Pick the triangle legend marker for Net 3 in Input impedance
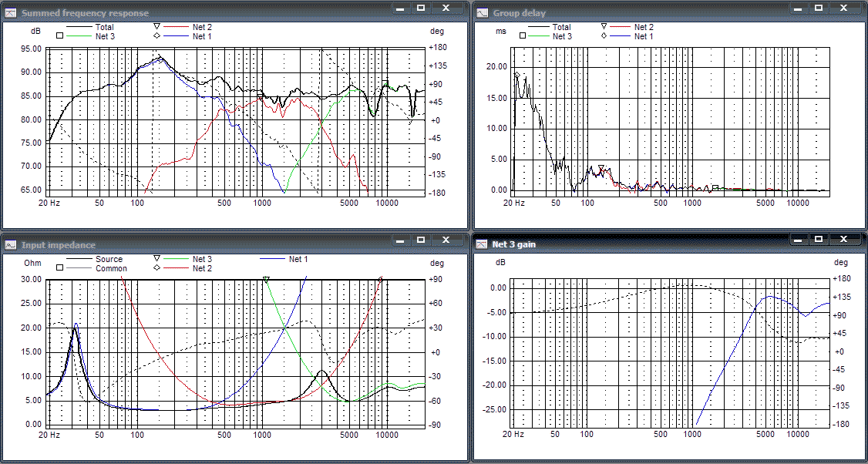The height and width of the screenshot is (464, 868). pyautogui.click(x=156, y=258)
